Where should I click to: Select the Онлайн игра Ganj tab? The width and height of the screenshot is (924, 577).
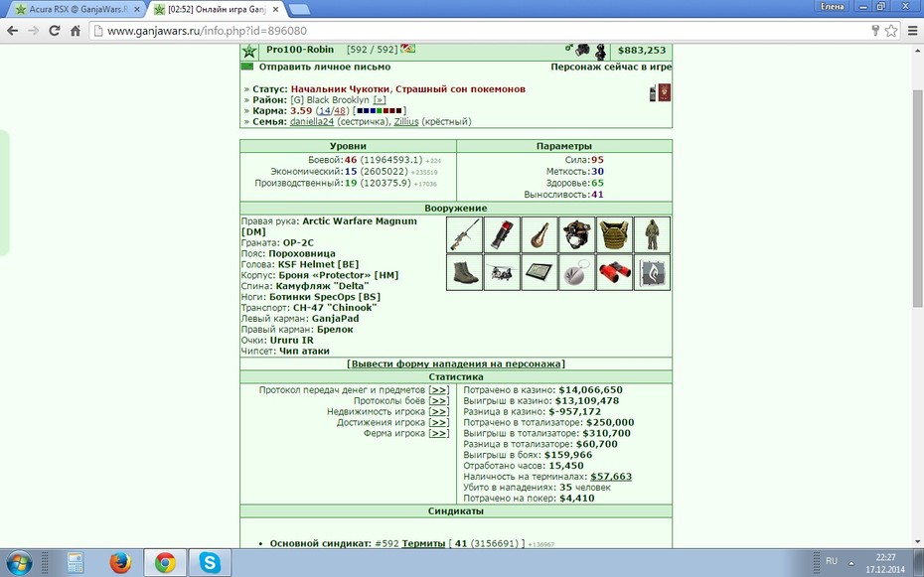pos(215,9)
